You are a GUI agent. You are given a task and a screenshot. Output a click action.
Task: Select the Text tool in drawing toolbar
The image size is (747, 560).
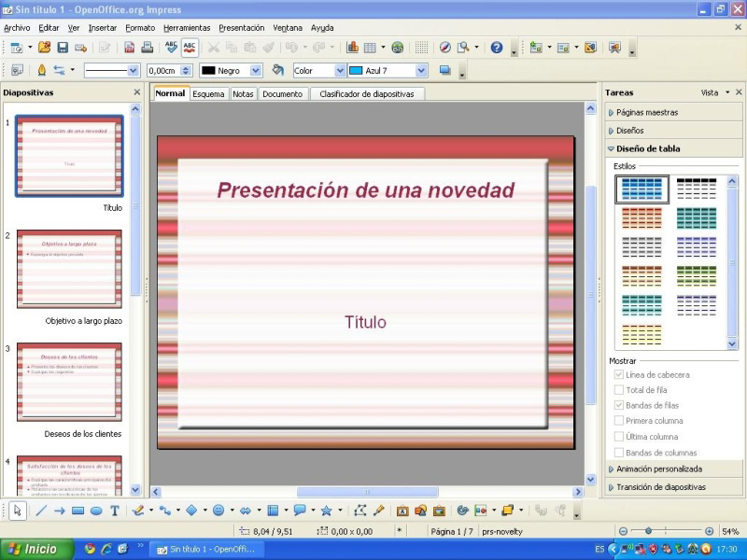pyautogui.click(x=114, y=511)
